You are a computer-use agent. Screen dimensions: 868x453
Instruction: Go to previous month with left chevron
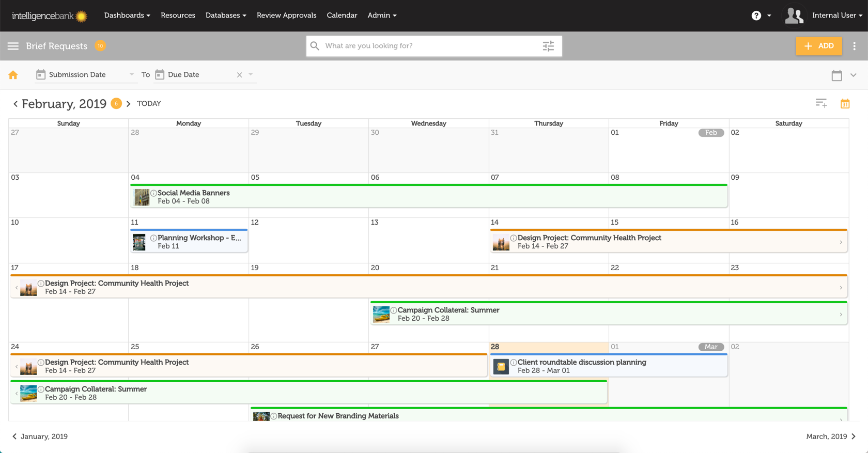[16, 104]
